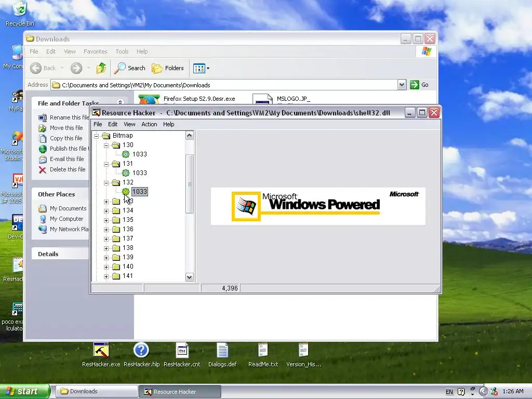Collapse the 132 folder node
This screenshot has height=399, width=532.
tap(106, 183)
